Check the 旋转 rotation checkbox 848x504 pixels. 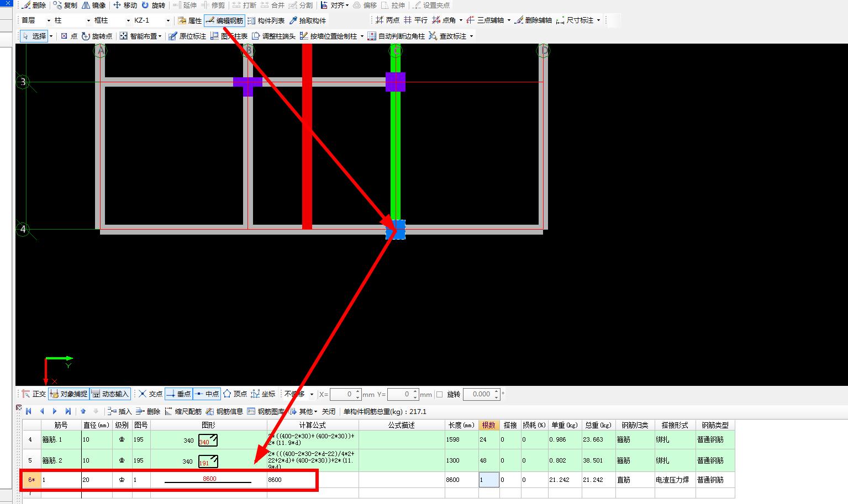pos(440,394)
